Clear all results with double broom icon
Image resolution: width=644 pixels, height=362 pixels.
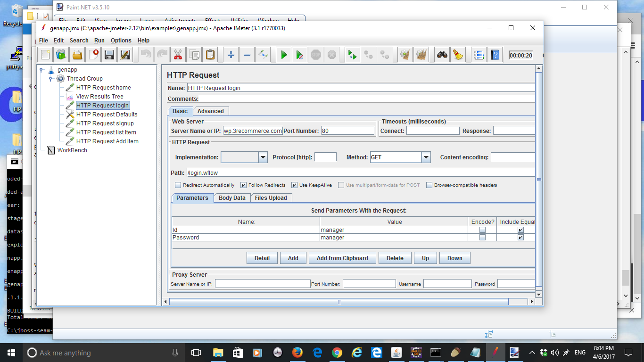(x=421, y=55)
